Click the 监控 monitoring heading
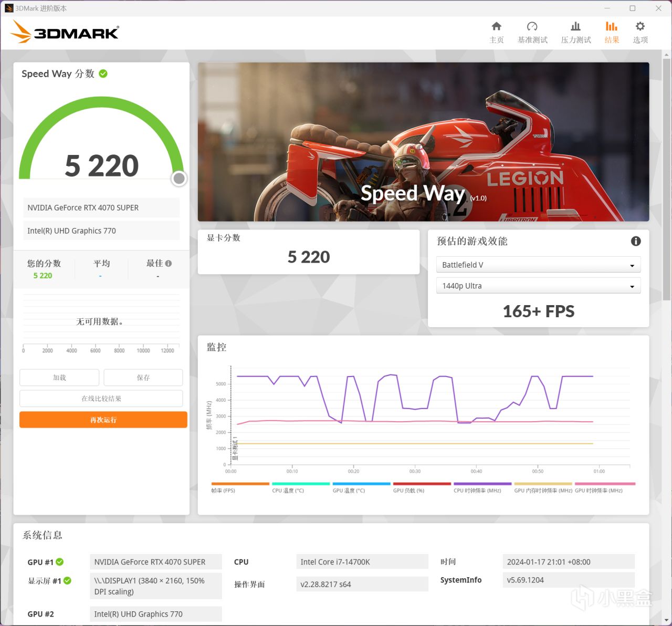Viewport: 672px width, 626px height. pos(217,347)
